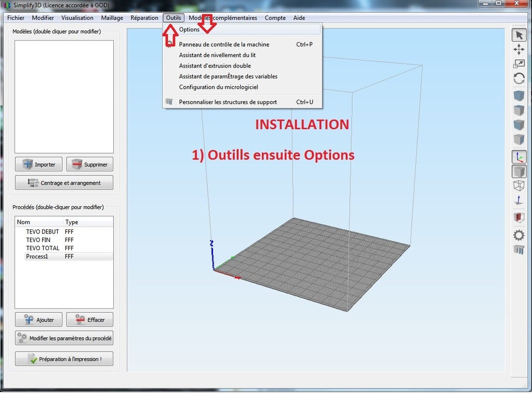The width and height of the screenshot is (532, 393).
Task: Click Centrage et arrangement button
Action: 64,183
